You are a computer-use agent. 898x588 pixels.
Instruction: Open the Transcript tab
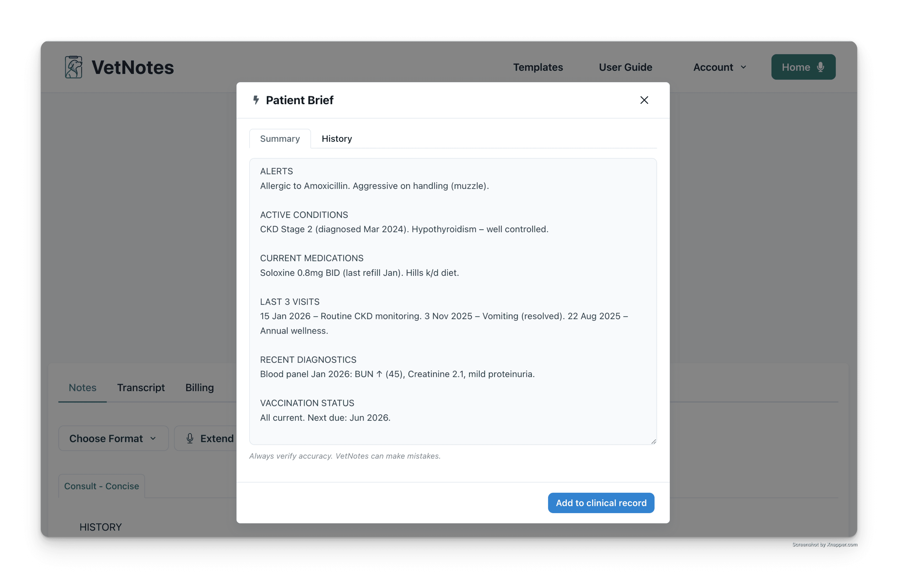click(x=141, y=388)
